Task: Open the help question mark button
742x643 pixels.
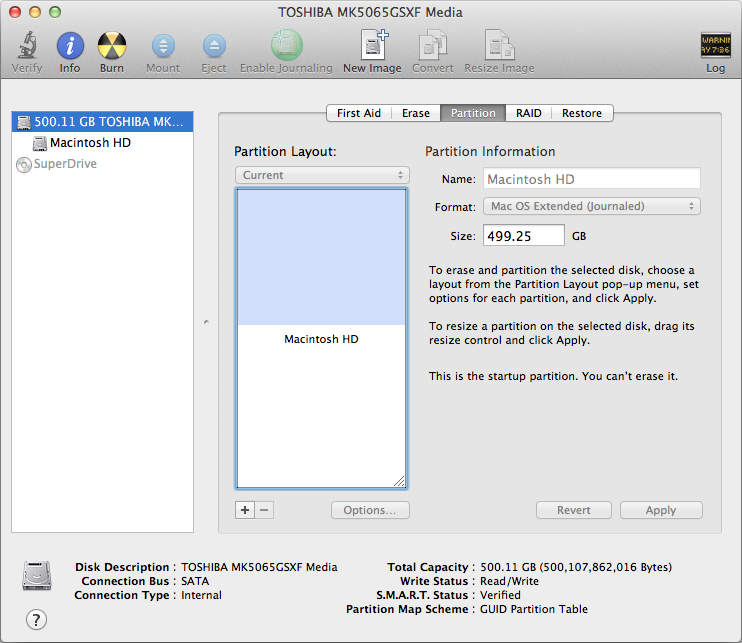Action: (36, 619)
